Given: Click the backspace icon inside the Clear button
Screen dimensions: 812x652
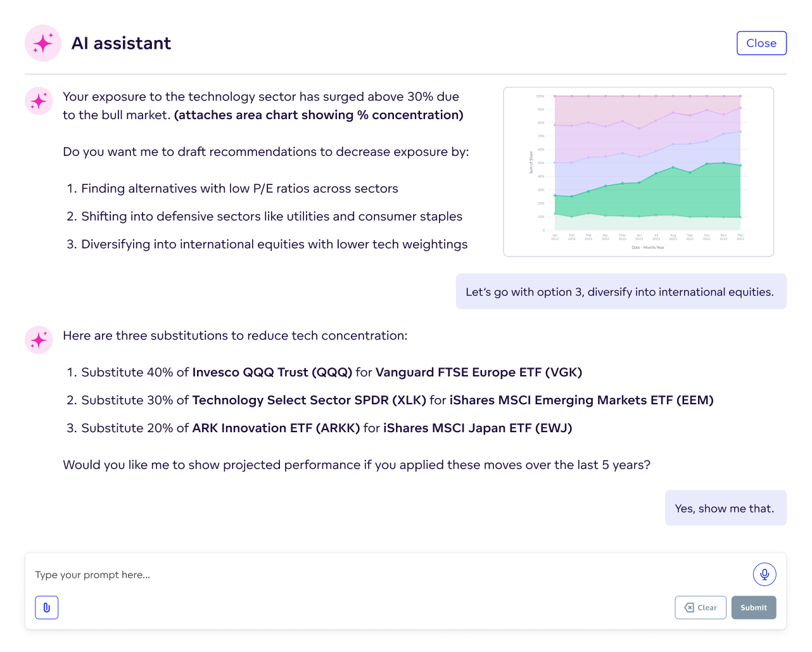Looking at the screenshot, I should 689,607.
